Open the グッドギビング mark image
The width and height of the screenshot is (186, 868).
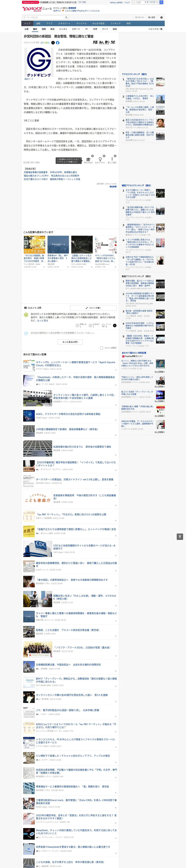39,62
